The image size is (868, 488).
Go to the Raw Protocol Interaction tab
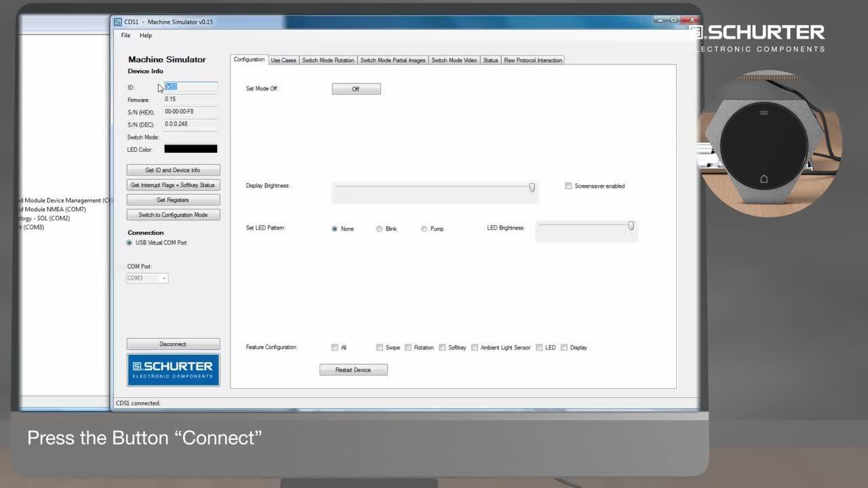(x=533, y=60)
